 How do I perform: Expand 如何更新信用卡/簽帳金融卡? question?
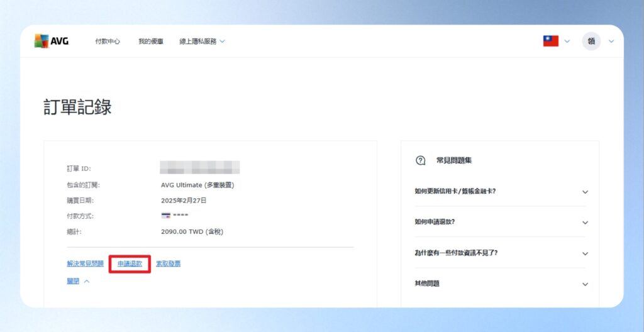tap(501, 192)
